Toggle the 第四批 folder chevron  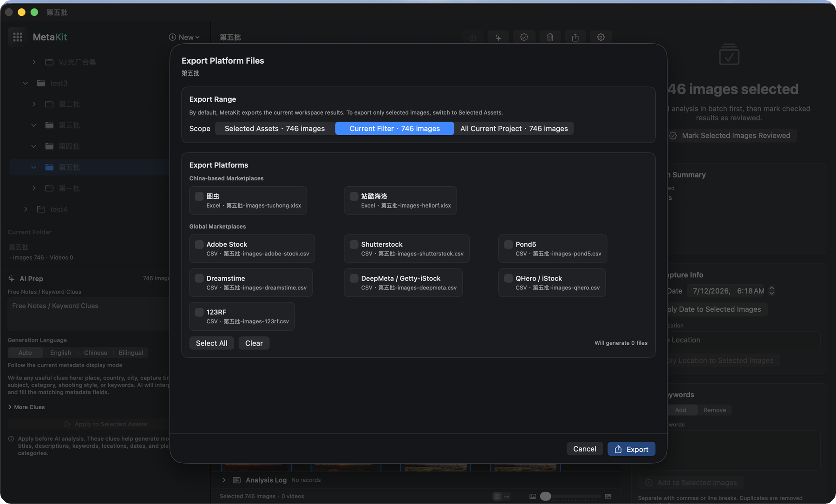click(34, 146)
